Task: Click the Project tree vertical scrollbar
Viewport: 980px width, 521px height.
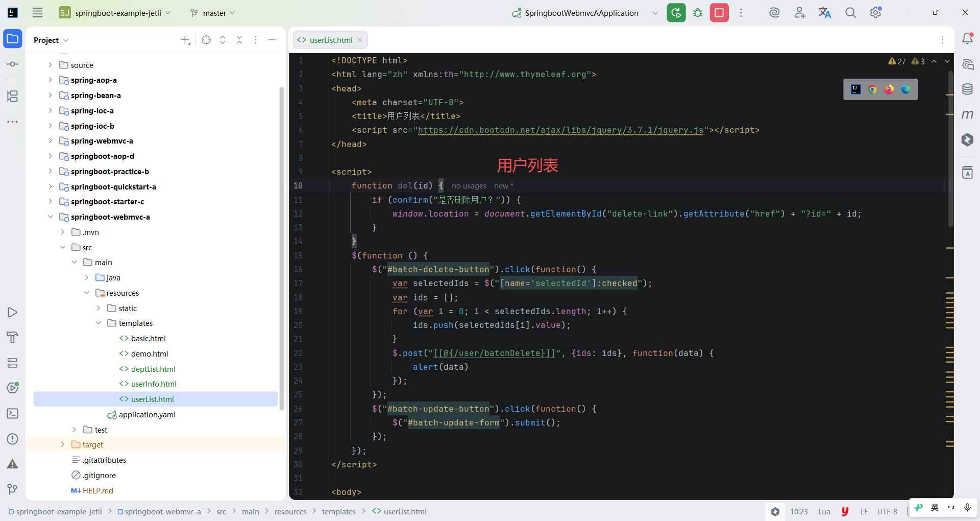Action: click(282, 248)
